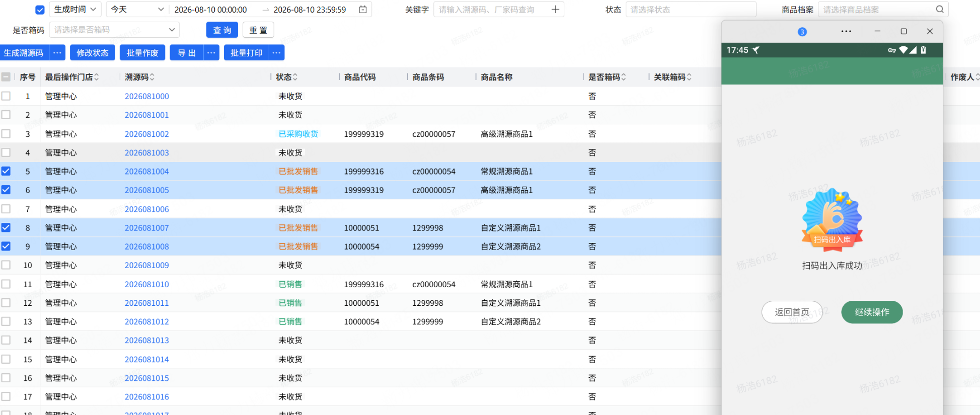Screen dimensions: 980x415
Task: Sort by 状态 column sort icon
Action: pyautogui.click(x=295, y=77)
